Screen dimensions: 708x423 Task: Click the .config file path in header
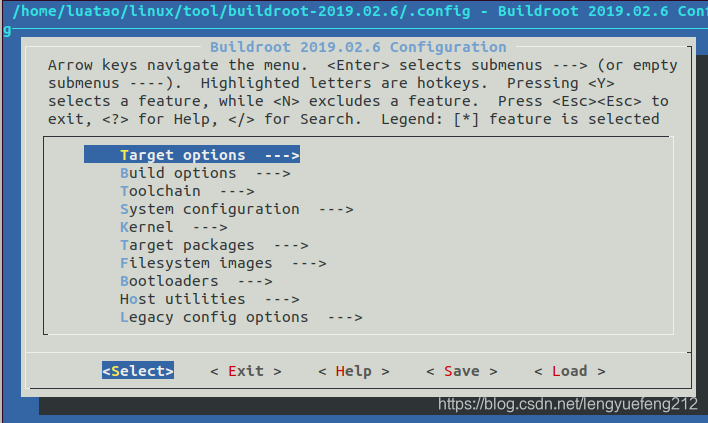click(242, 11)
